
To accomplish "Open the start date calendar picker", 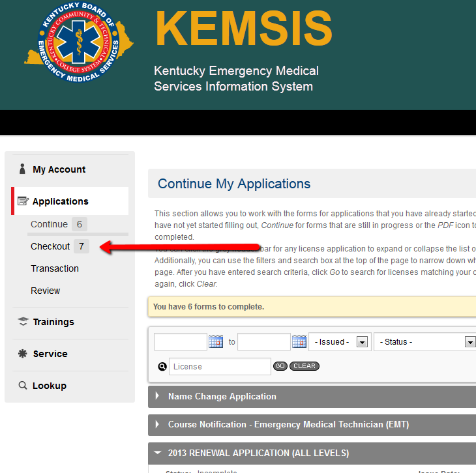I will point(216,342).
